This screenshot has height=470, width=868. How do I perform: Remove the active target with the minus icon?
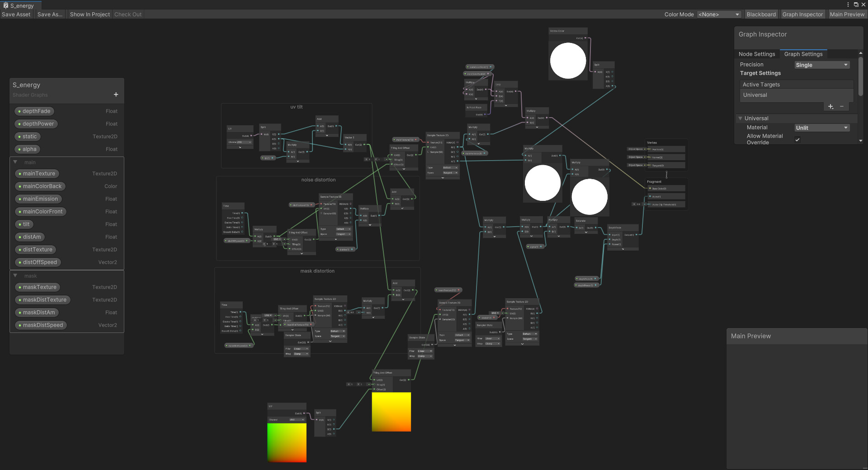click(842, 107)
